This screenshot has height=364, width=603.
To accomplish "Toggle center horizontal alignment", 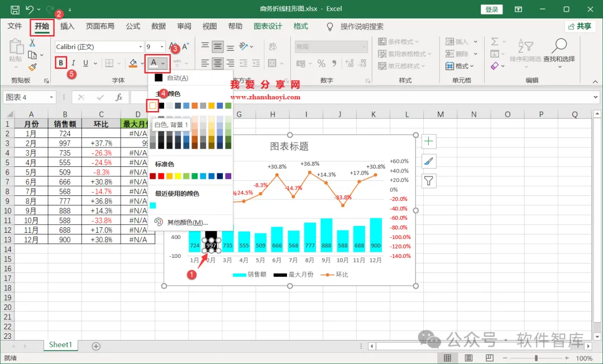I will [x=218, y=63].
